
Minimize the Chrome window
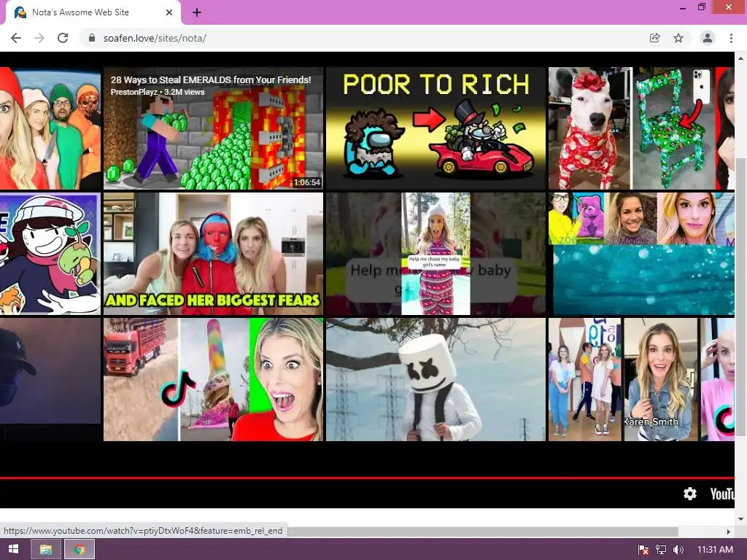pos(683,7)
